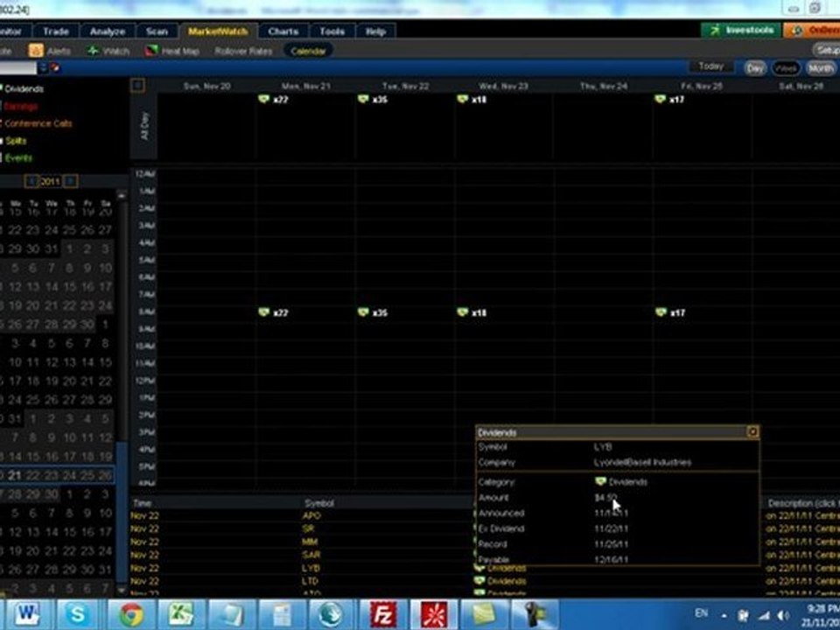Click Monday's x22 dividend icon in the All Day row
The width and height of the screenshot is (840, 630).
(264, 99)
